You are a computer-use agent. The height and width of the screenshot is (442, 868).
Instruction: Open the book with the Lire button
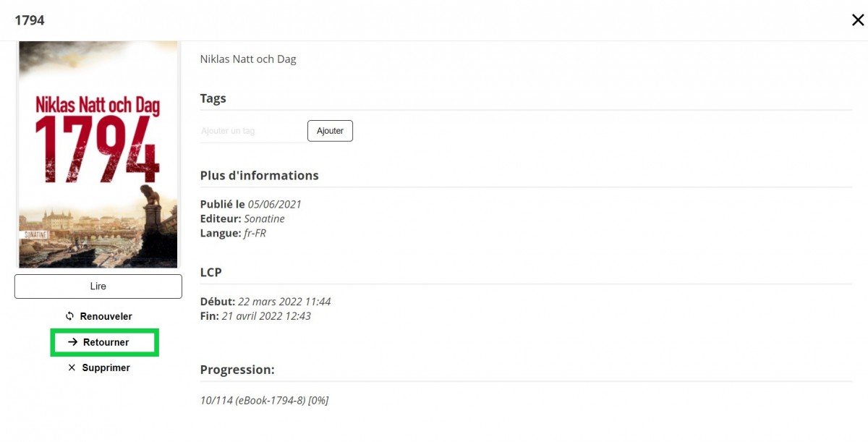point(98,286)
